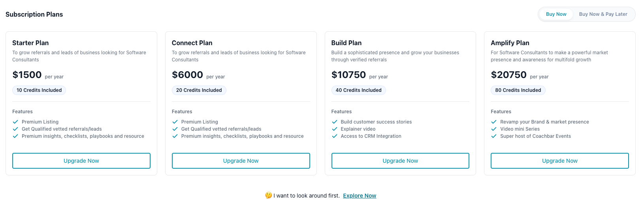644x215 pixels.
Task: Click checkmark icon beside Starter Plan Premium Listing
Action: tap(15, 122)
